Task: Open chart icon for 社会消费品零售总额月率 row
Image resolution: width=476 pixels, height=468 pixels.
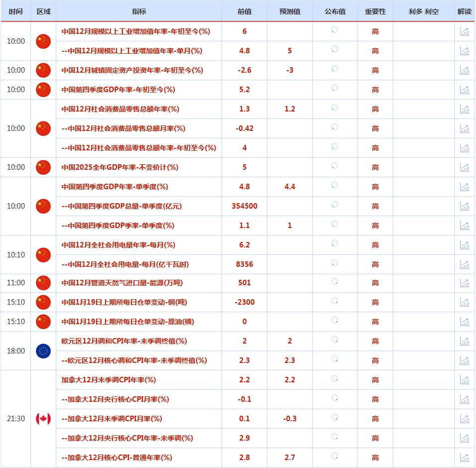Action: coord(465,128)
